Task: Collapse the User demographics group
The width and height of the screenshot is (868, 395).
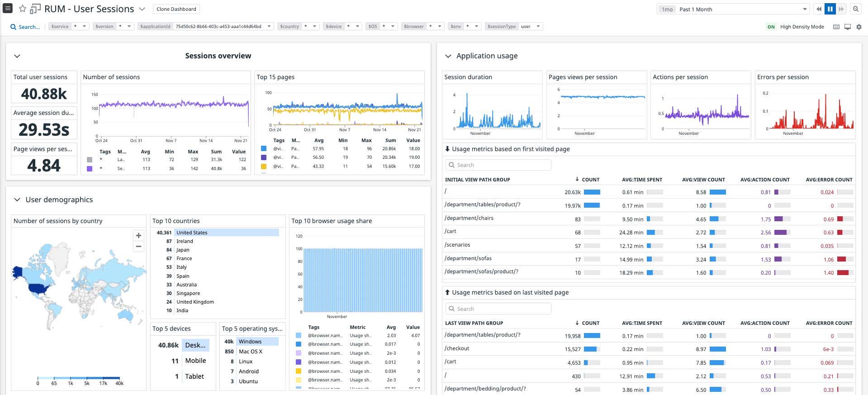Action: coord(17,200)
